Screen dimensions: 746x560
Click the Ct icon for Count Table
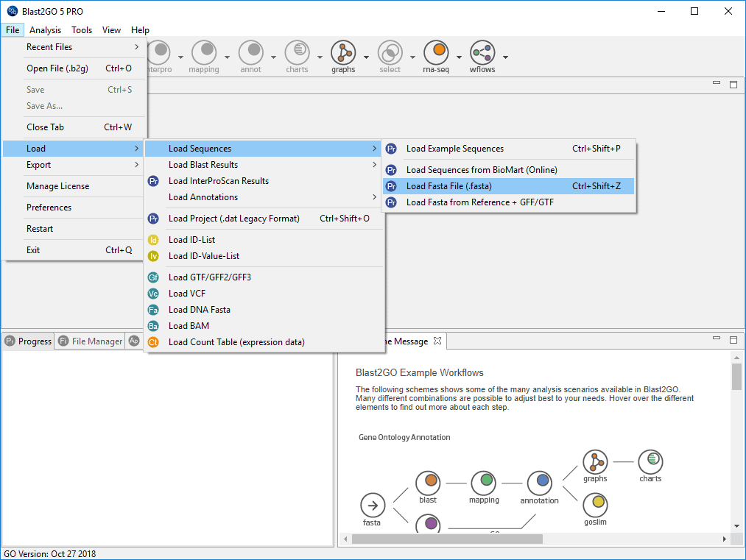pos(153,342)
